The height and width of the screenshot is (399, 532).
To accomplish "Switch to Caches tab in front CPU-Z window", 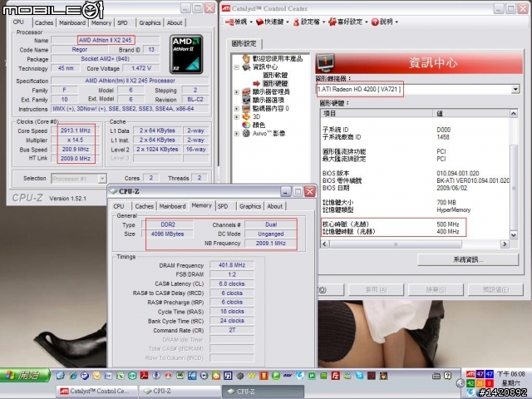I will point(144,206).
